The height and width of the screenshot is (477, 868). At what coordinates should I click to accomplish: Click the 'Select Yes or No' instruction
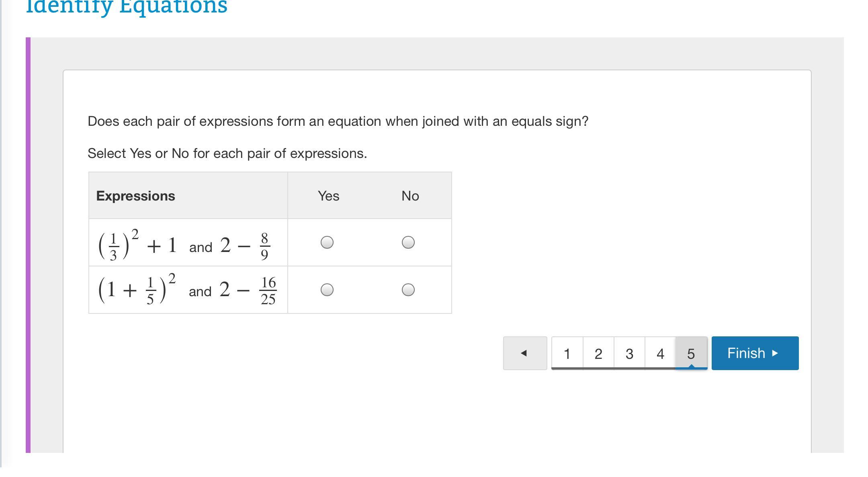pos(227,154)
